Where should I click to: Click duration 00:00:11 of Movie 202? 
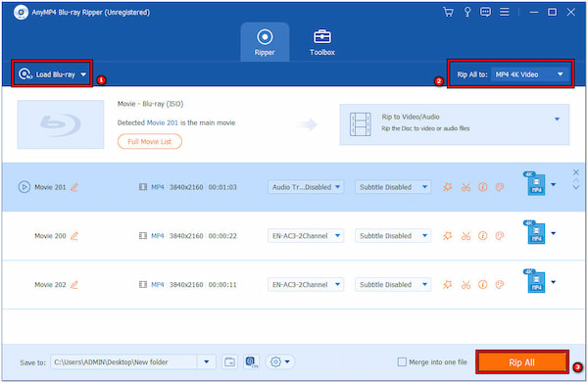(222, 284)
